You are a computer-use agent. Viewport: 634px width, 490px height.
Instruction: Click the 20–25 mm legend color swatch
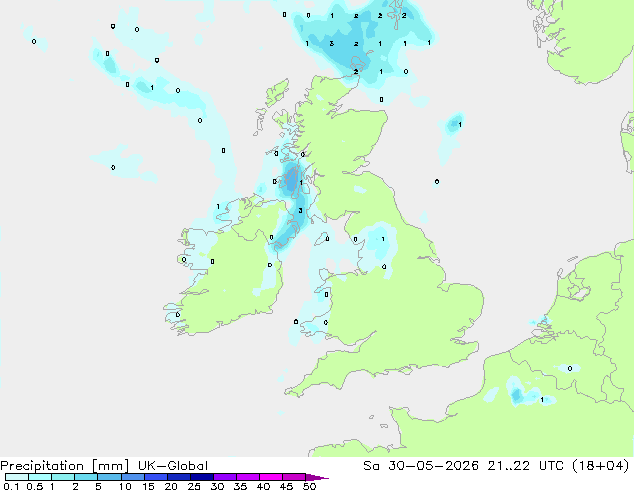pos(178,477)
